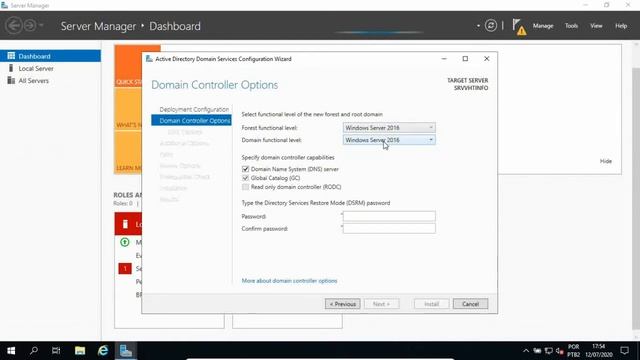Click the green manageability arrow icon

click(125, 242)
